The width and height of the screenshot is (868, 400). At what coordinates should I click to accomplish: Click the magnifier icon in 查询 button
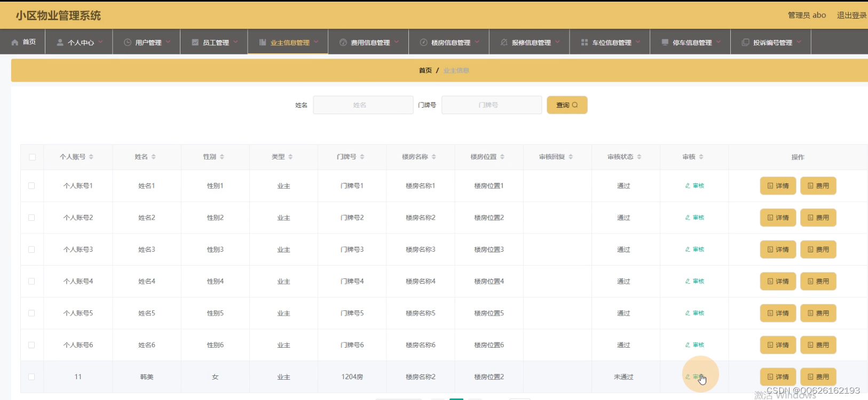pyautogui.click(x=575, y=105)
